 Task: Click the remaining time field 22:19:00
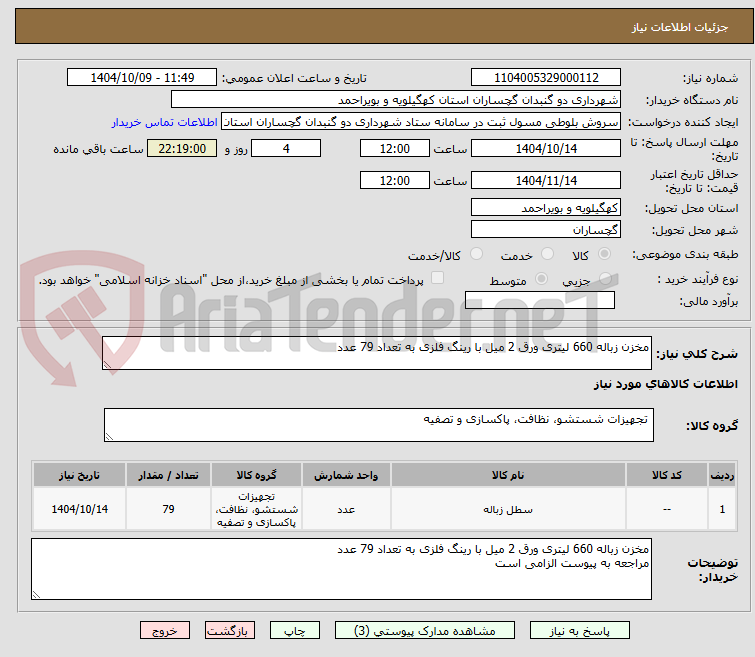(182, 148)
